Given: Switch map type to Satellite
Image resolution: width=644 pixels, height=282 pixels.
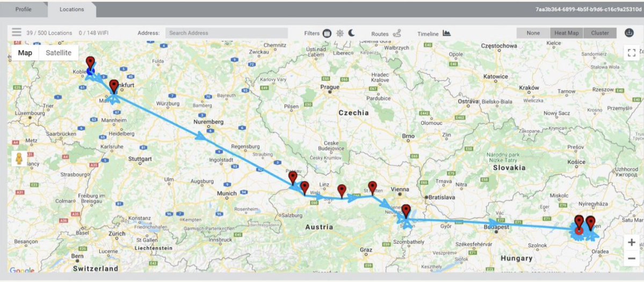Looking at the screenshot, I should pos(59,53).
